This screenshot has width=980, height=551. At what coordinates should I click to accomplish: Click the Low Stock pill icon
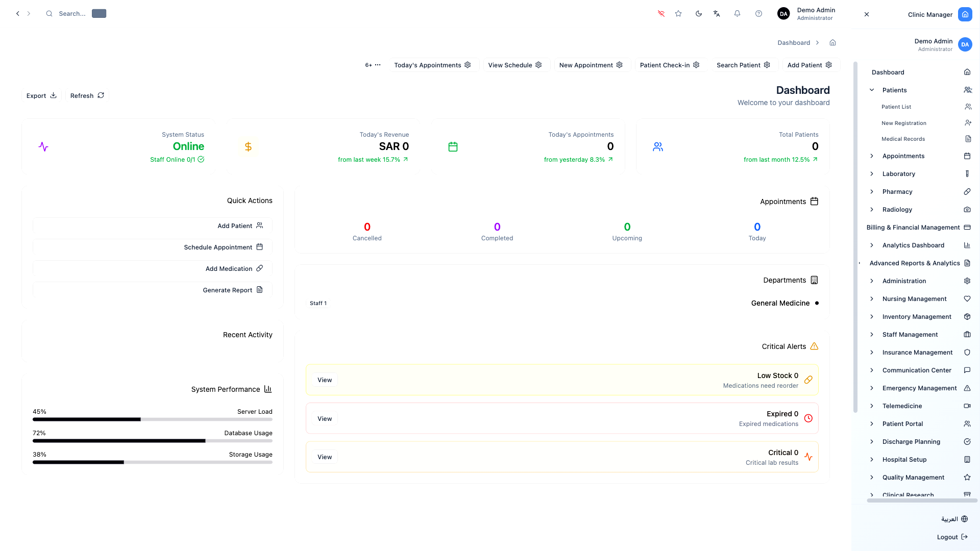[x=808, y=380]
